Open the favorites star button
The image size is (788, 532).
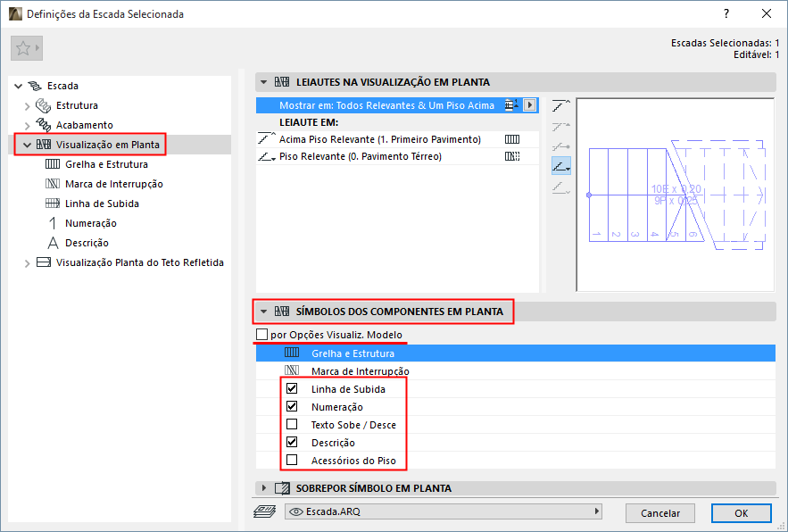pyautogui.click(x=27, y=48)
